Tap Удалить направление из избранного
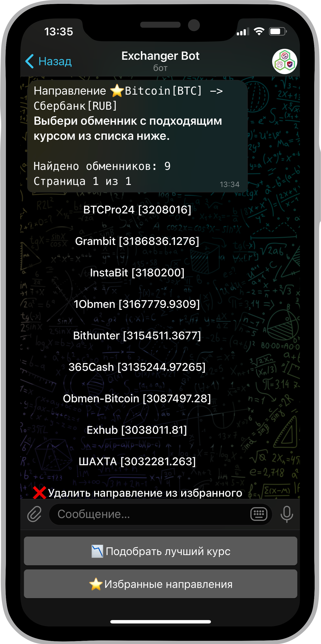321x644 pixels. (137, 493)
